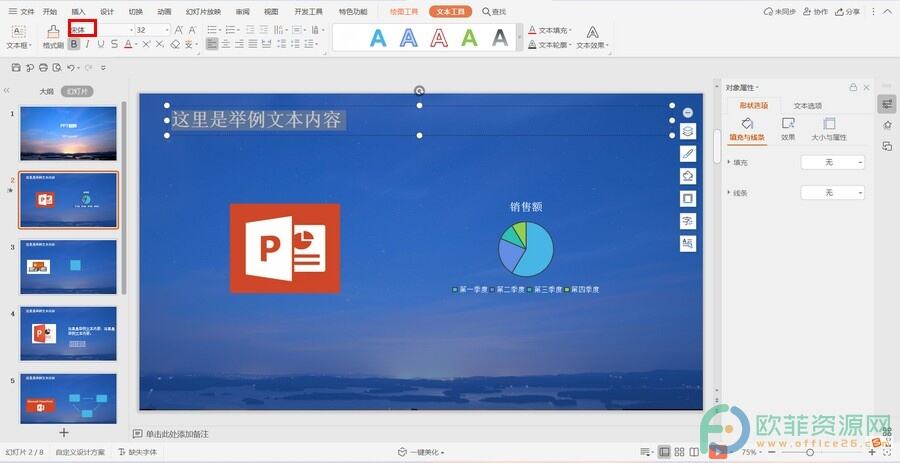Open the Text Box (文本框) dropdown
This screenshot has height=463, width=900.
[19, 45]
